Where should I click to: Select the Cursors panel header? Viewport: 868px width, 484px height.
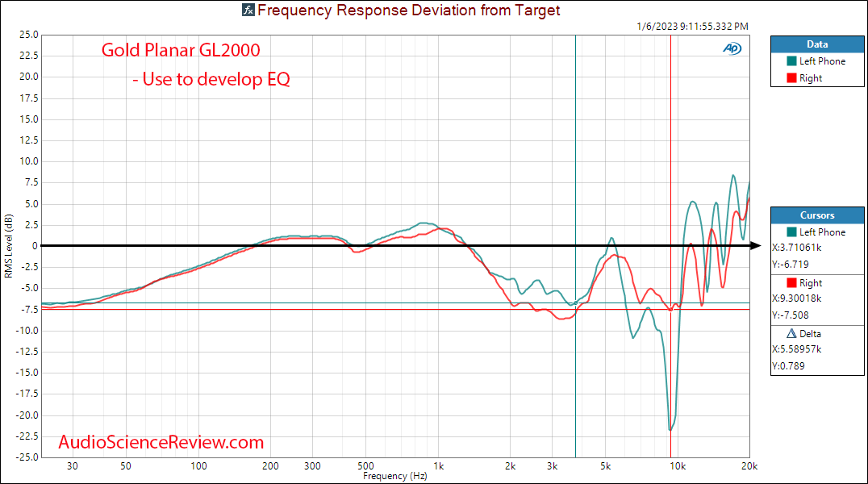(x=817, y=215)
